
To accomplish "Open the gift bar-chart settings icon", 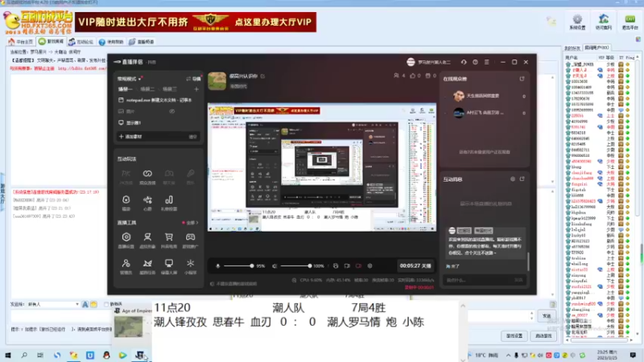I will click(x=169, y=203).
